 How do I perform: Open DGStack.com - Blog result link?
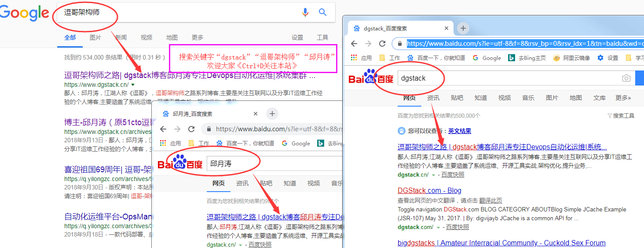[x=429, y=190]
